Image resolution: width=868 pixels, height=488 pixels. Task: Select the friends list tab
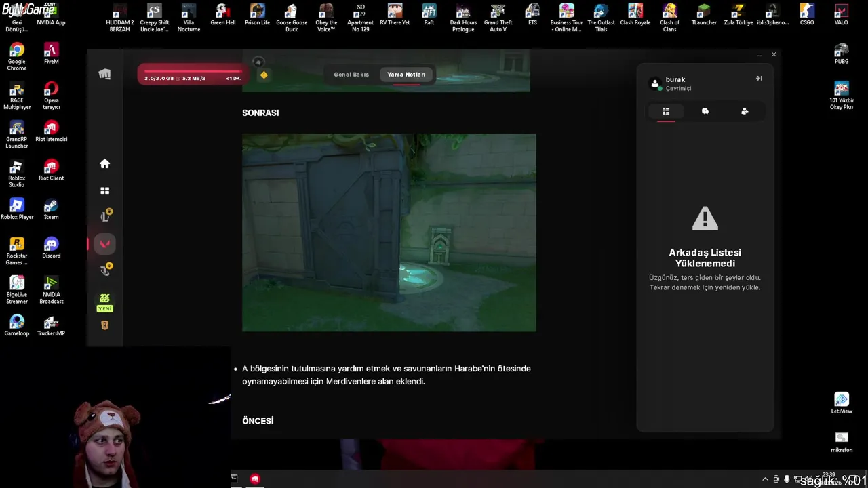[666, 111]
